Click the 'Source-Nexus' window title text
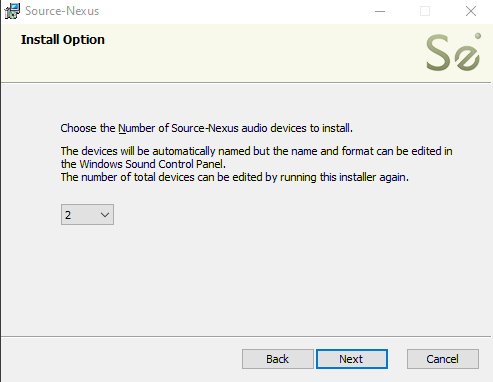The height and width of the screenshot is (382, 493). 62,11
